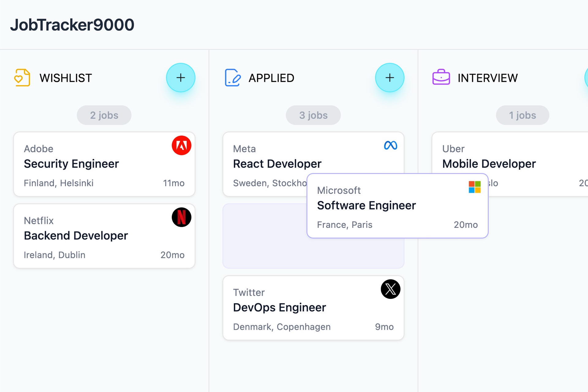Click the '20mo' age on Netflix card
This screenshot has height=392, width=588.
pyautogui.click(x=172, y=255)
